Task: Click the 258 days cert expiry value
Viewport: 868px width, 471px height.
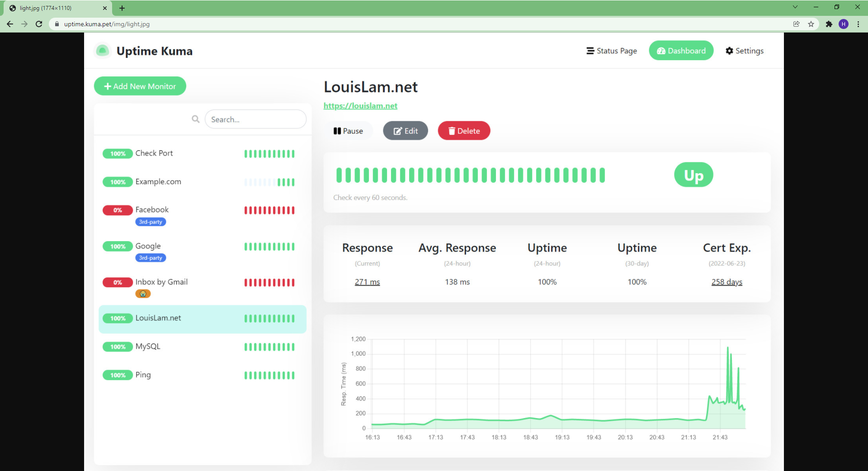Action: point(727,282)
